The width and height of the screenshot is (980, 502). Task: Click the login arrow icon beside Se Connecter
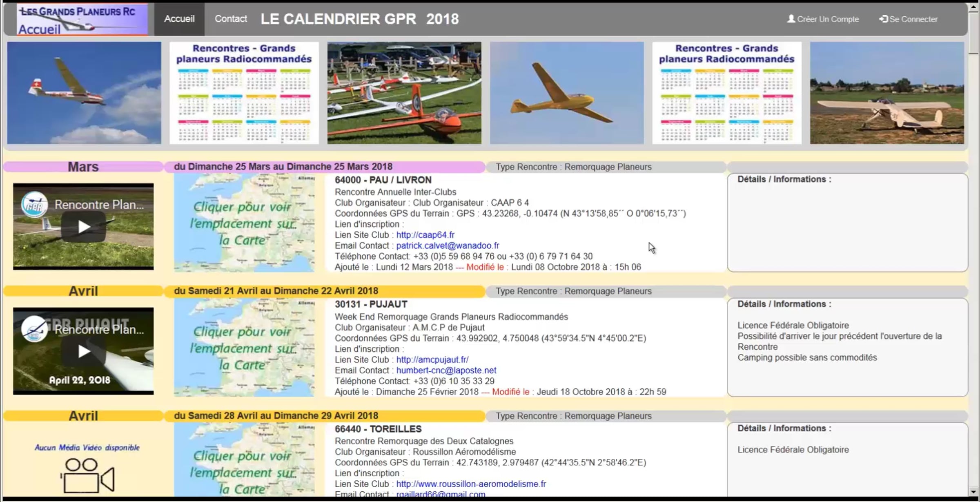click(883, 19)
